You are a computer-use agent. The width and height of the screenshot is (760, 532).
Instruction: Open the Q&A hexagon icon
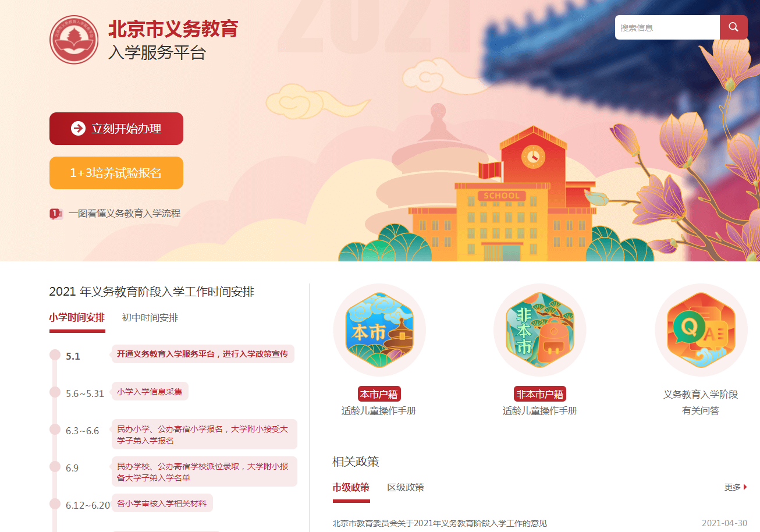point(701,330)
